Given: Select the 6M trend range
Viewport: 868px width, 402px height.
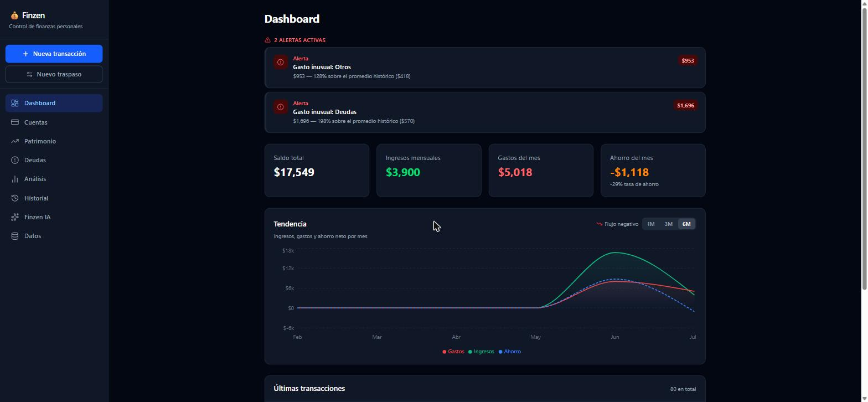Looking at the screenshot, I should (686, 224).
